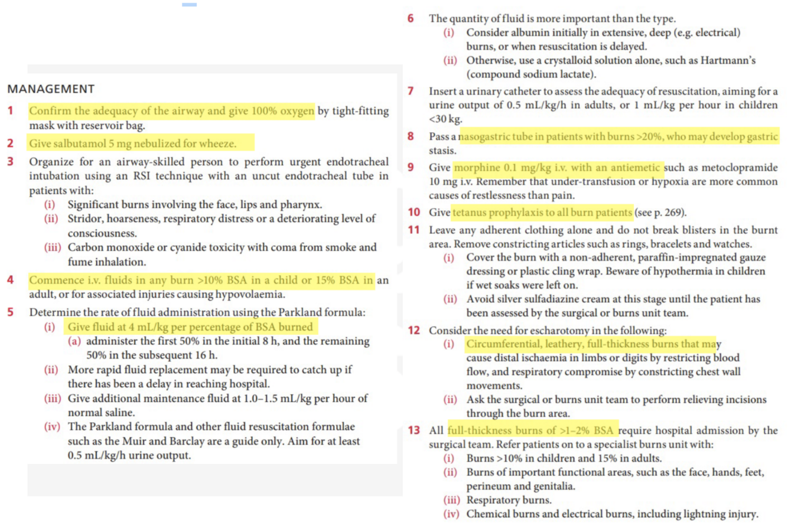Click the "Stridor, hoarseness, respiratory distress" line
The height and width of the screenshot is (532, 788).
222,219
